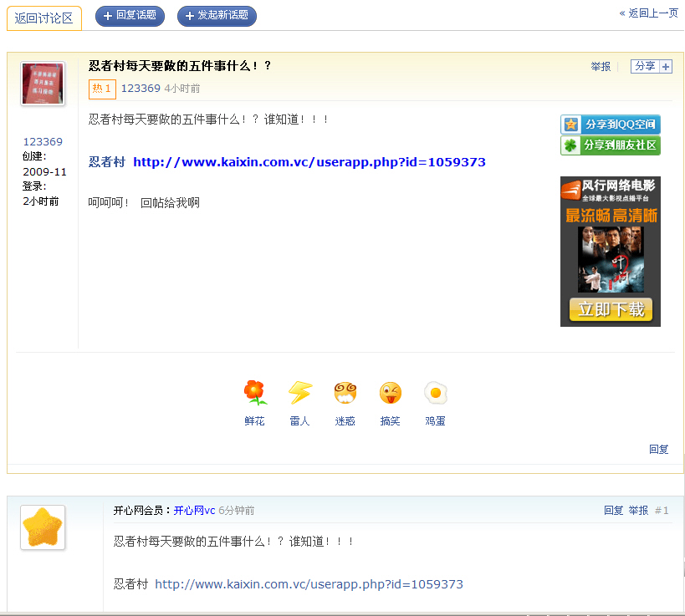Return using 返回上一页 link
This screenshot has height=616, width=685.
(x=649, y=13)
